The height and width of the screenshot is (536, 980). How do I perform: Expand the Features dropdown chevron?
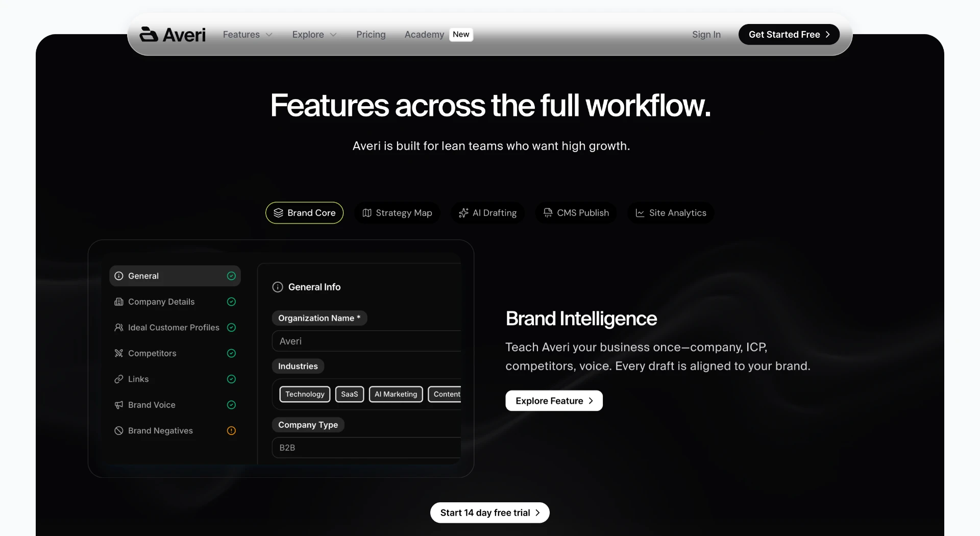click(x=269, y=35)
